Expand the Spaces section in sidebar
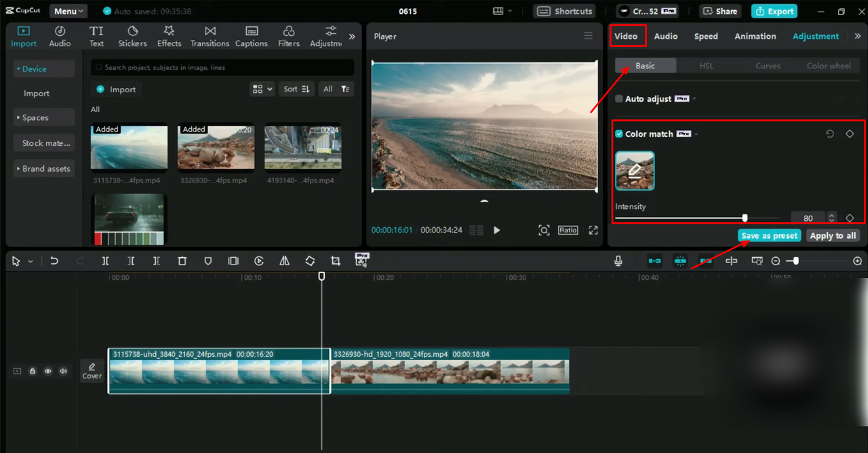Image resolution: width=868 pixels, height=453 pixels. coord(43,117)
